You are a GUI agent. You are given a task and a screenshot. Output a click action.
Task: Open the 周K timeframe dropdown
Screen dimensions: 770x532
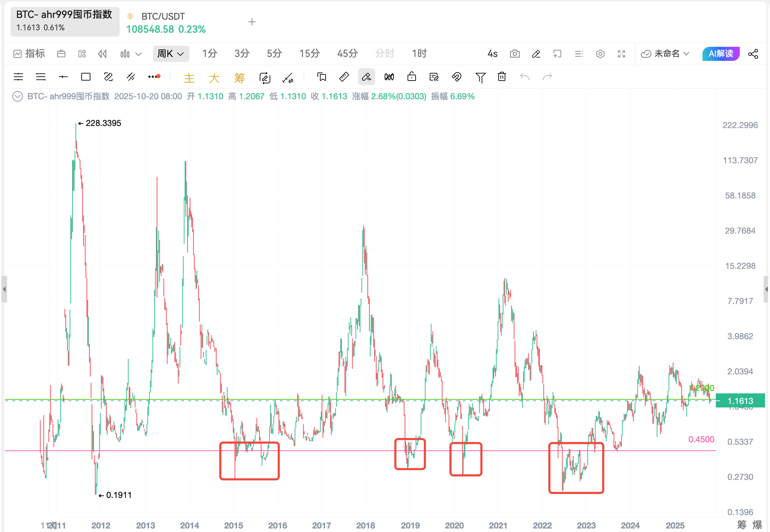171,54
